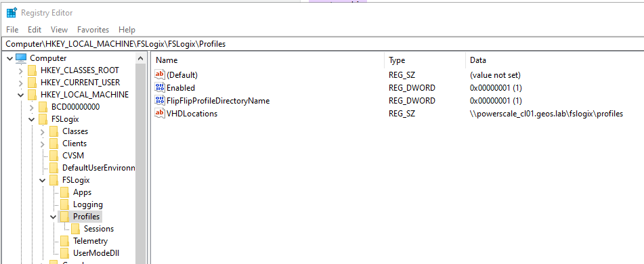The image size is (644, 264).
Task: Open the File menu
Action: pyautogui.click(x=12, y=30)
